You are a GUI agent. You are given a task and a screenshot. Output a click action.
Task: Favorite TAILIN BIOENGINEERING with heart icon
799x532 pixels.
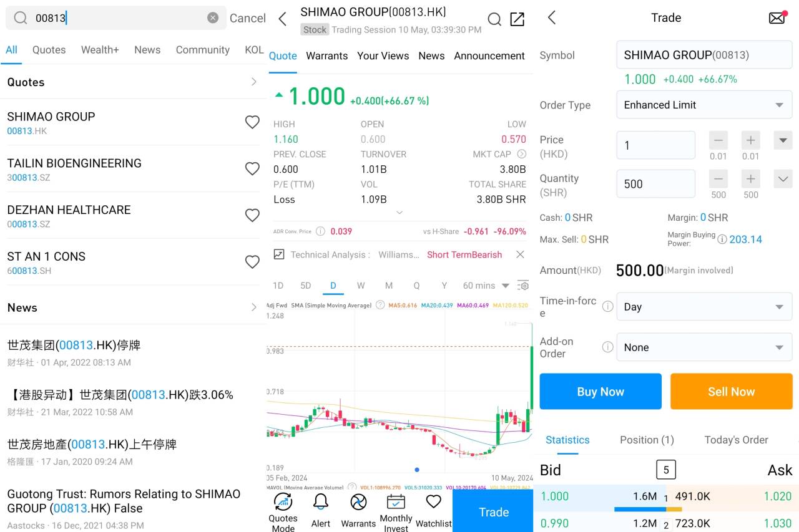point(252,169)
